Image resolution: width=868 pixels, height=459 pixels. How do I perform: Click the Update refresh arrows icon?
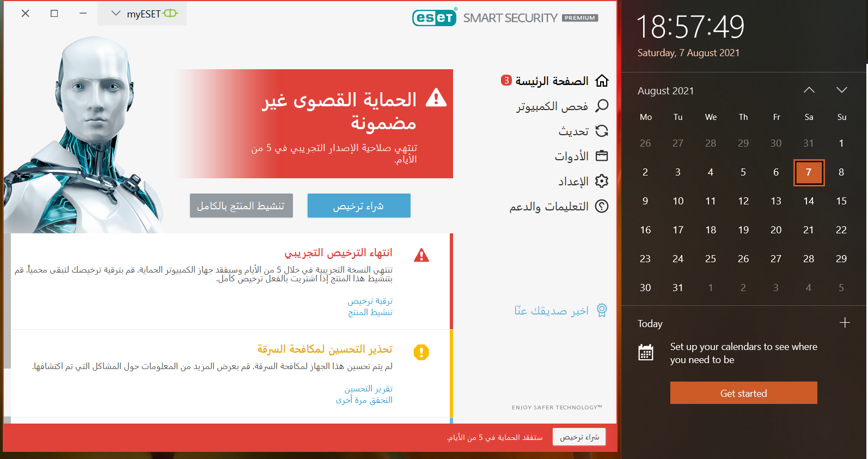click(x=602, y=131)
